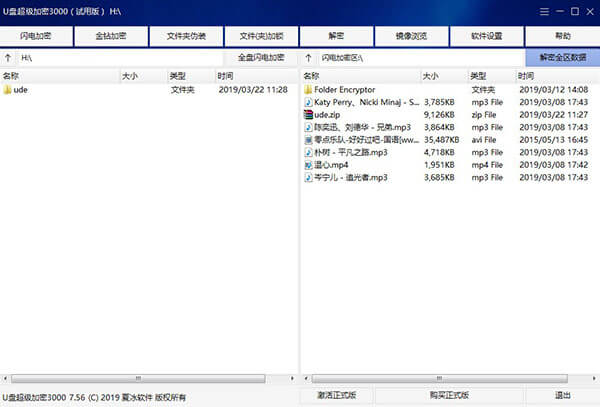This screenshot has width=600, height=407.
Task: Close the U盘超级加密3000 window
Action: pyautogui.click(x=590, y=11)
